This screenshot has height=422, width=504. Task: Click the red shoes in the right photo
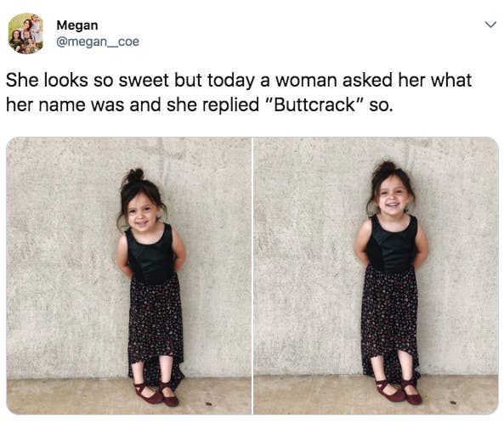399,391
